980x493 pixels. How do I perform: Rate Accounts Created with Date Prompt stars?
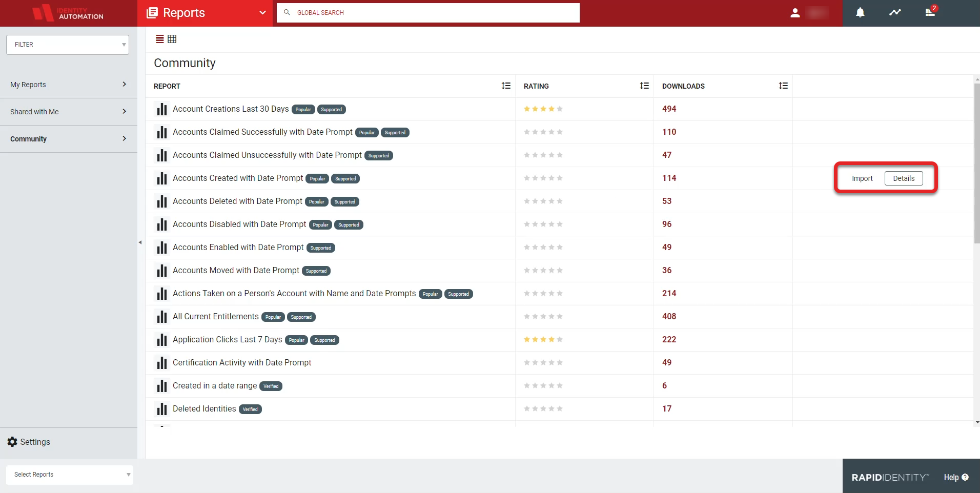[543, 178]
